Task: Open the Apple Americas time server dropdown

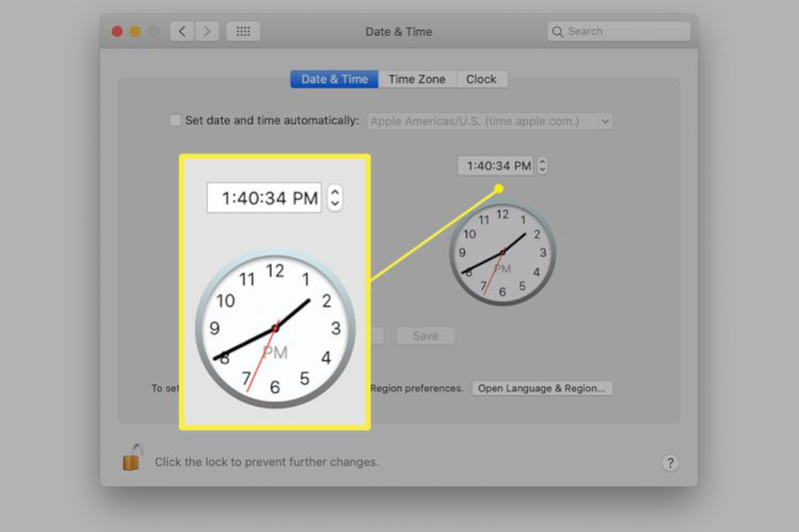Action: click(x=489, y=121)
